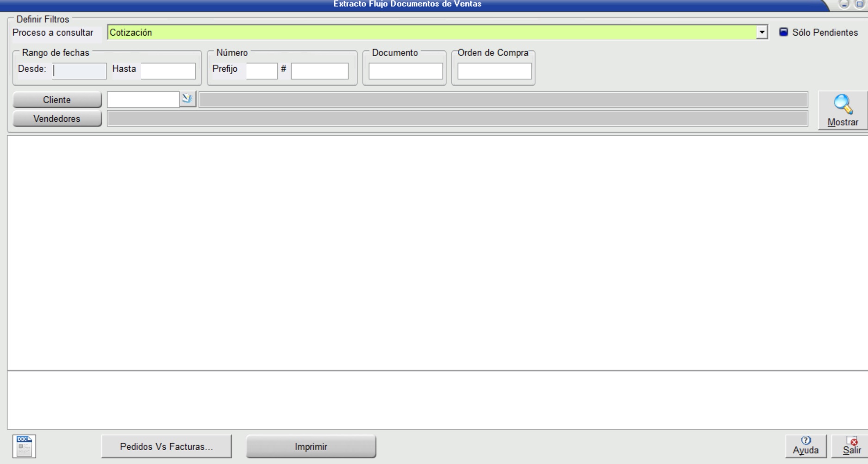Click the number field after # symbol
Viewport: 868px width, 464px height.
click(x=319, y=71)
